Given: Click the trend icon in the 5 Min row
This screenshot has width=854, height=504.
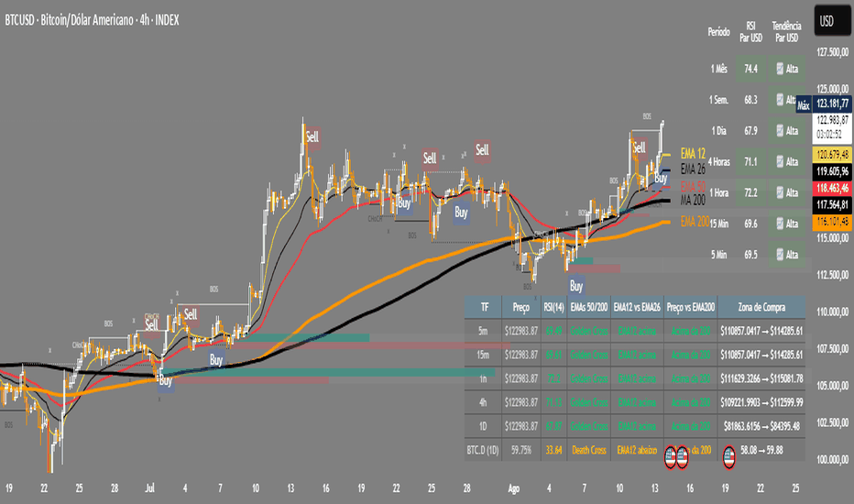Looking at the screenshot, I should (780, 255).
